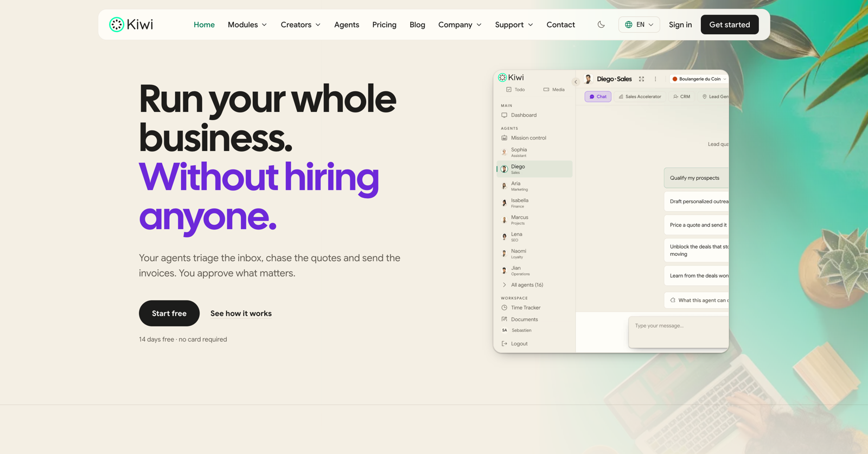
Task: Click the Todo checkbox icon in preview
Action: pos(509,90)
